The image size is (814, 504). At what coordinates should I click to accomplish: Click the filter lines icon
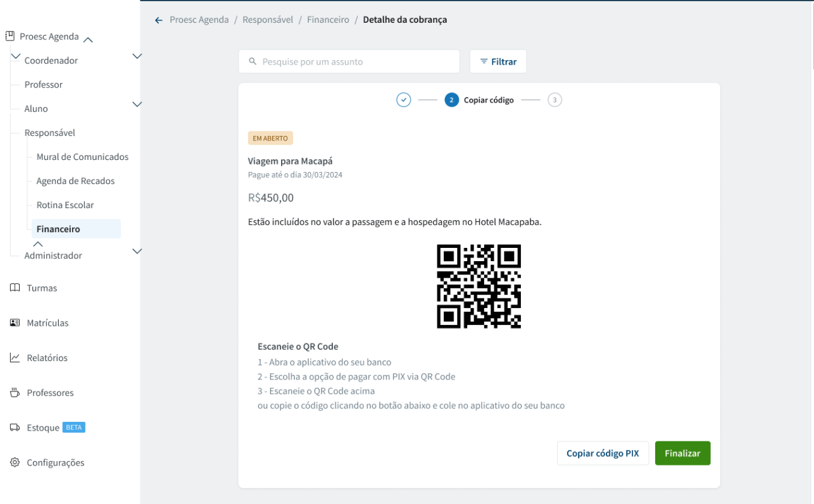point(484,61)
